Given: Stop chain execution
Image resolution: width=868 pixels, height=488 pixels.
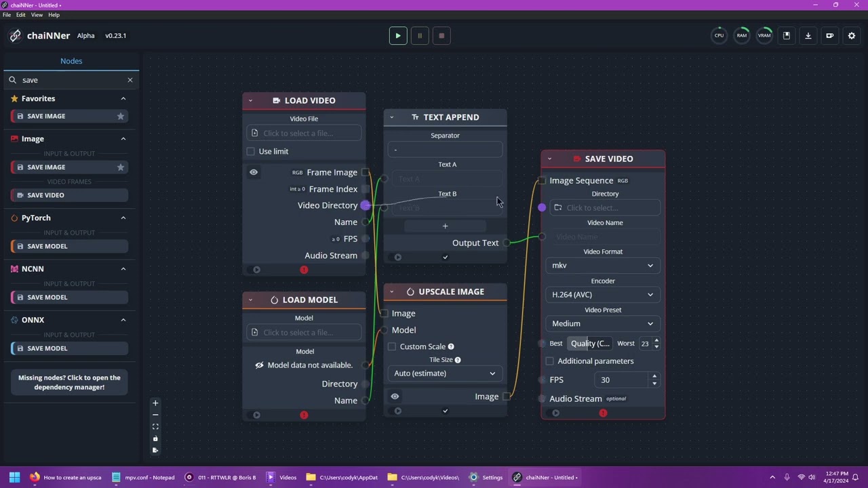Looking at the screenshot, I should point(441,35).
